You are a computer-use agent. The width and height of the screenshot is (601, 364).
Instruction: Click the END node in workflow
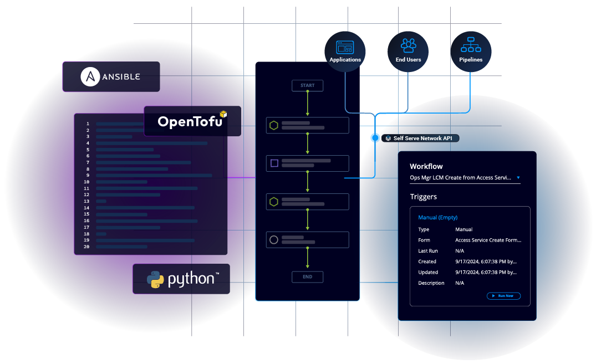click(x=307, y=276)
